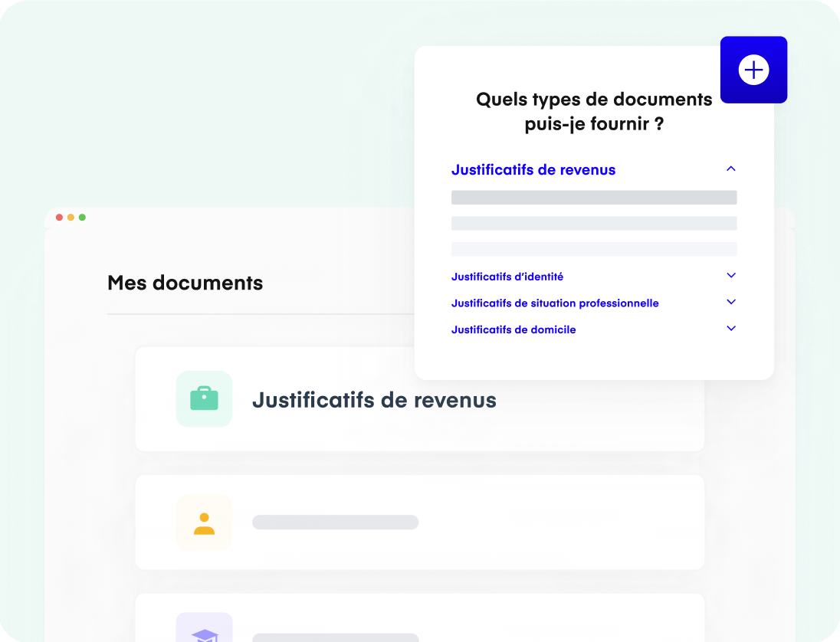Open Justificatifs de situation professionnelle link
This screenshot has width=840, height=642.
pos(555,303)
